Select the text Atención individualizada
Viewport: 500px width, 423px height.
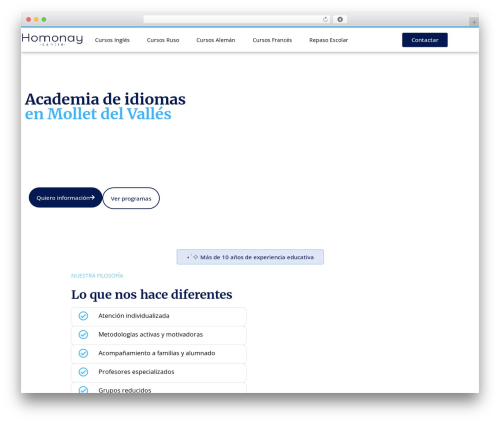pyautogui.click(x=134, y=316)
